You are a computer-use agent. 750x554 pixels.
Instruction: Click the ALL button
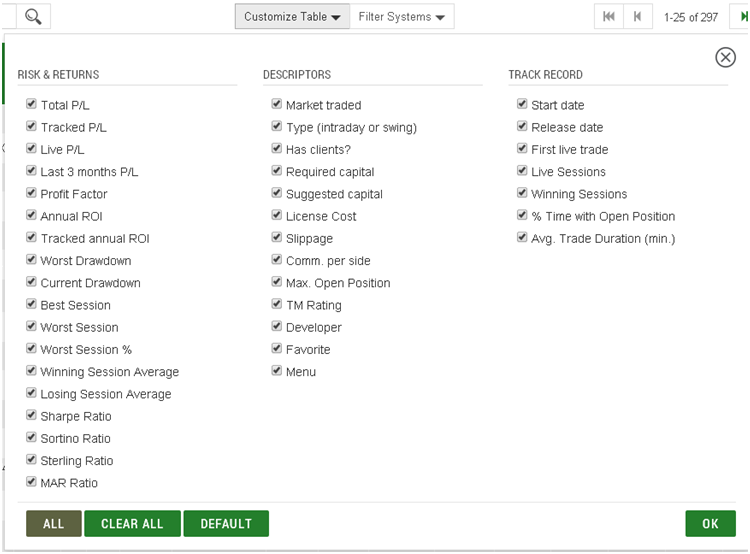[x=54, y=523]
